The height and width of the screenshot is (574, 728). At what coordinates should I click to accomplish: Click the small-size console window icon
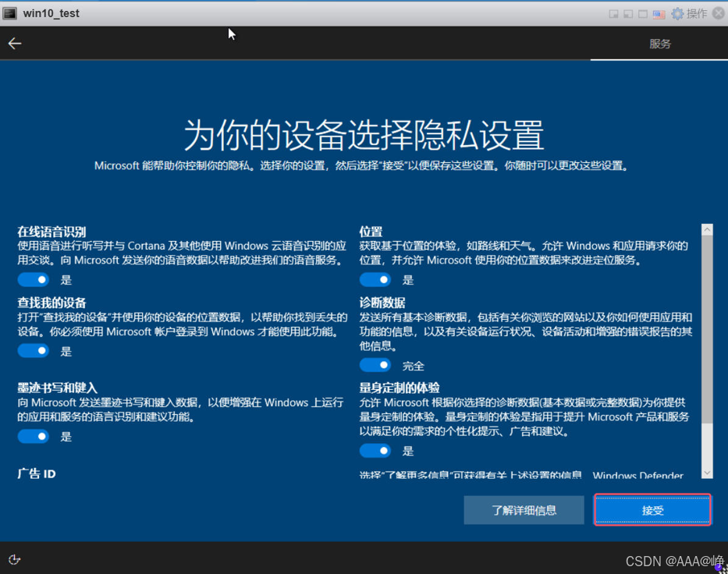(x=614, y=14)
